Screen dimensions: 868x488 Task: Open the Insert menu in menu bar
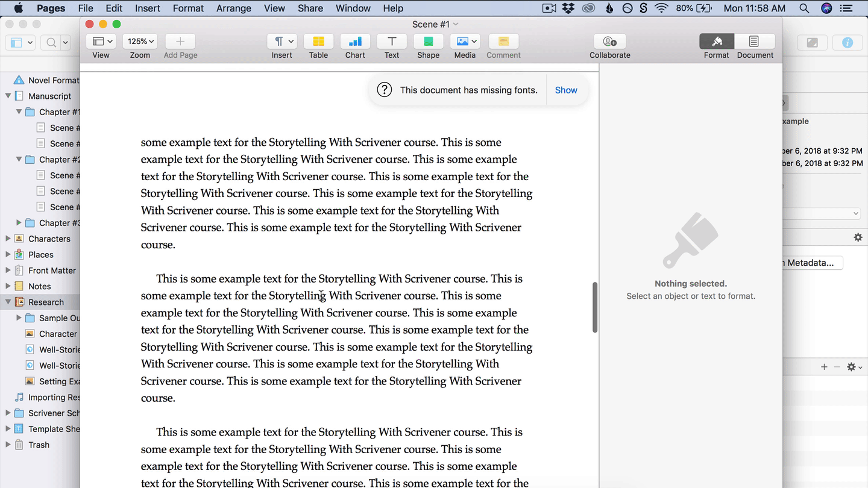148,8
